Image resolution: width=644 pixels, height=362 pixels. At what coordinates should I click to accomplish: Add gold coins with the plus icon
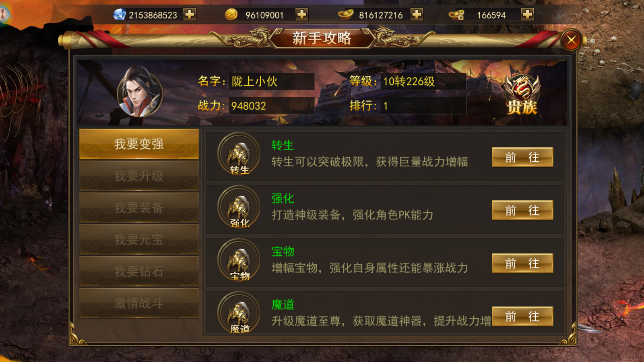point(302,14)
